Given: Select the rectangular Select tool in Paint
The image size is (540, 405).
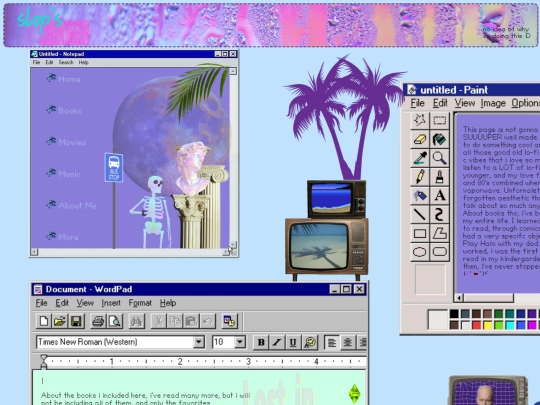Looking at the screenshot, I should pyautogui.click(x=439, y=120).
